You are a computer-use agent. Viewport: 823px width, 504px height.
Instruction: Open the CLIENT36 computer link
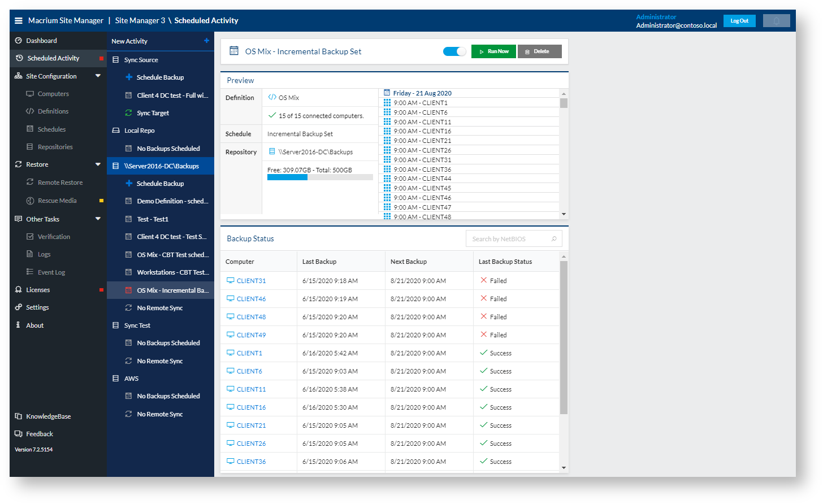point(251,462)
